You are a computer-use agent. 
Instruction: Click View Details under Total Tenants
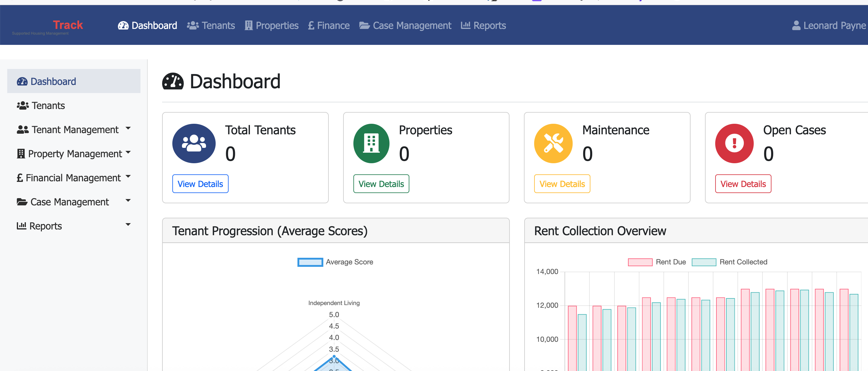point(200,184)
